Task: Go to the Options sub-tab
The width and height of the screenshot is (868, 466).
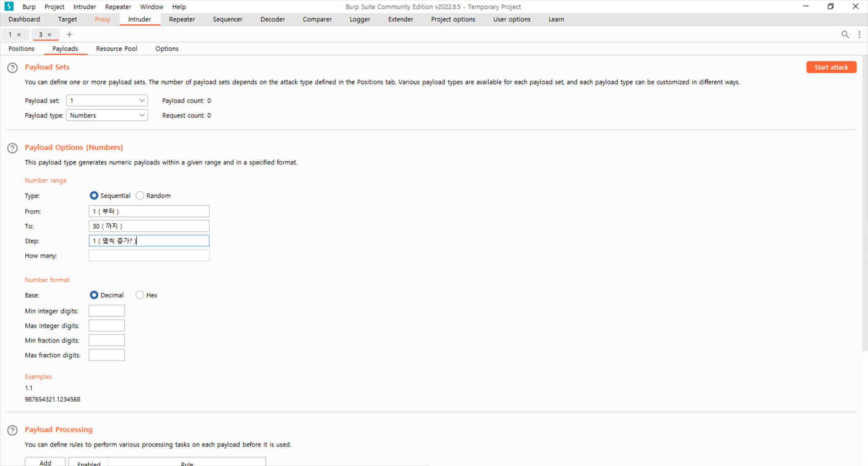Action: pos(167,49)
